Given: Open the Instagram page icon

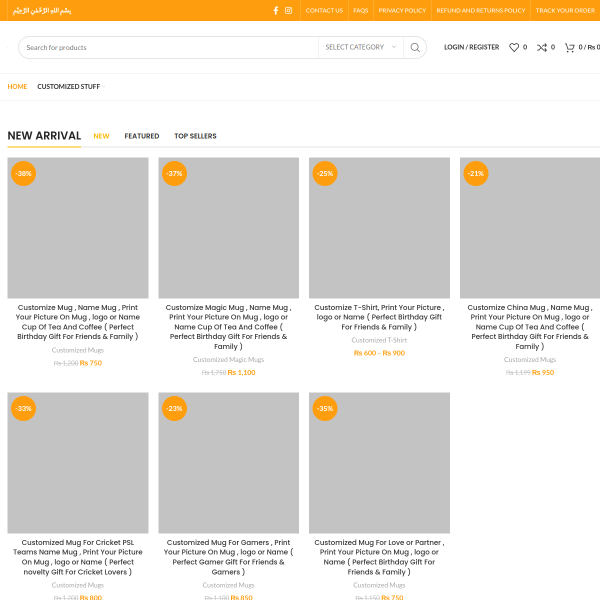Looking at the screenshot, I should point(289,10).
